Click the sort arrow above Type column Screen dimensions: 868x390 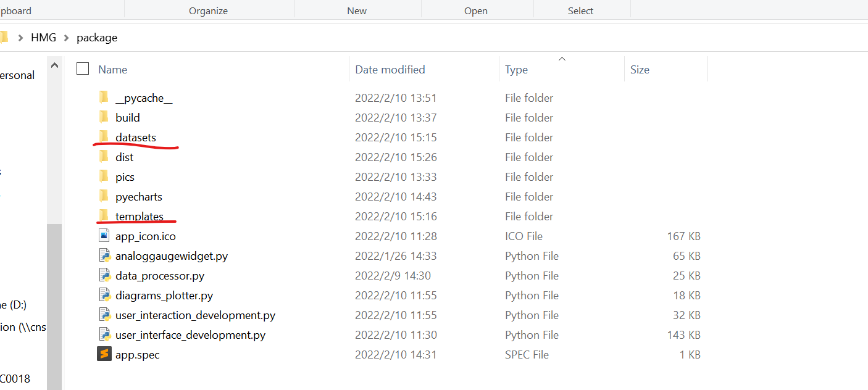(562, 59)
